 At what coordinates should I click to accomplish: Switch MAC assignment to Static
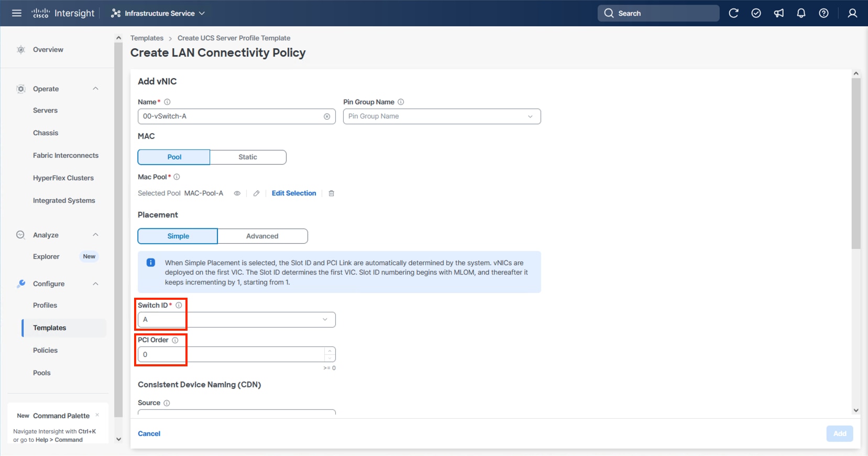pos(248,157)
